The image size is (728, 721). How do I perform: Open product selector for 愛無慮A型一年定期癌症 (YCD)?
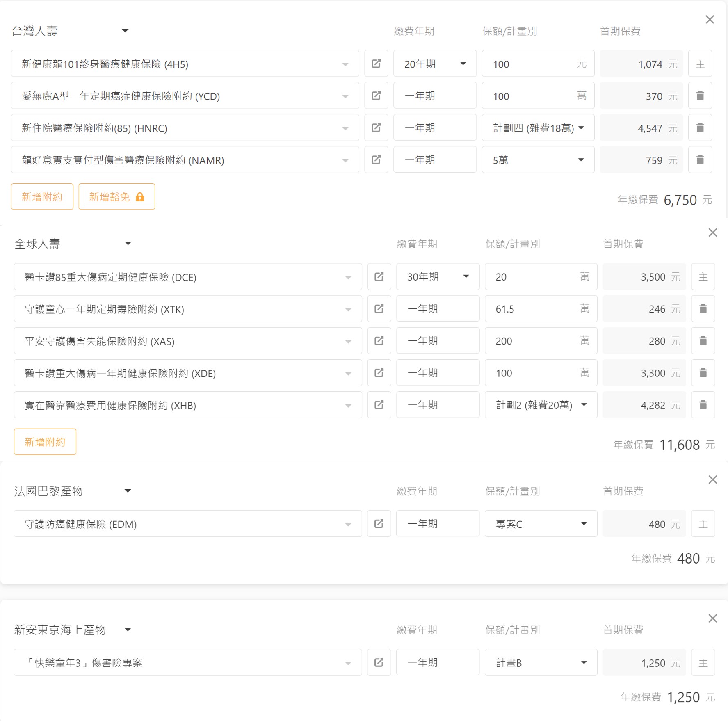coord(185,96)
